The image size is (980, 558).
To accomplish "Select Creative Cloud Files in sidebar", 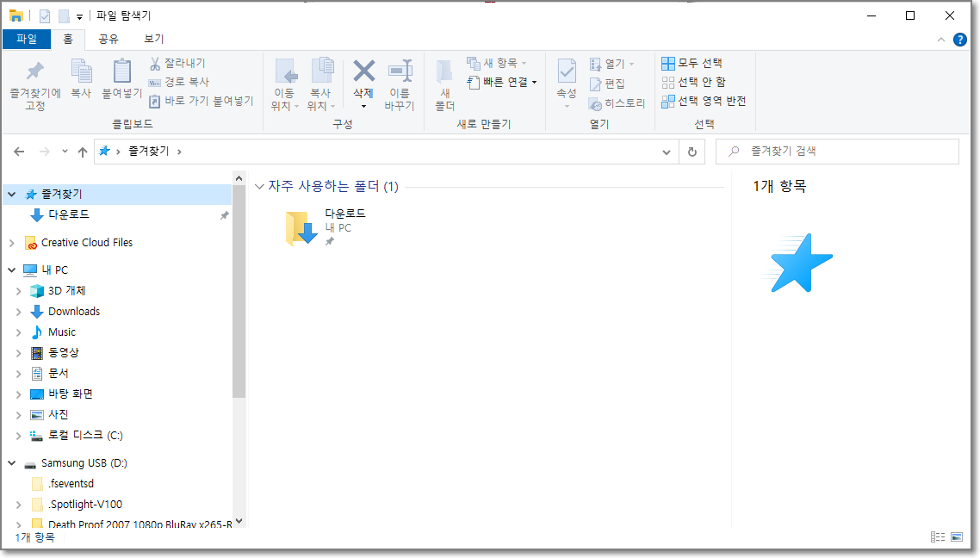I will point(87,243).
